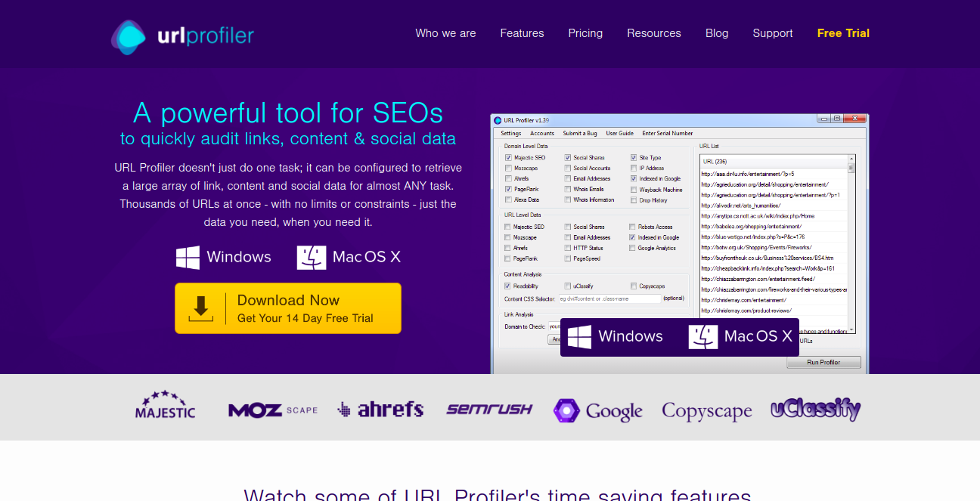This screenshot has height=501, width=980.
Task: Click the Google hexagon logo
Action: pyautogui.click(x=566, y=410)
